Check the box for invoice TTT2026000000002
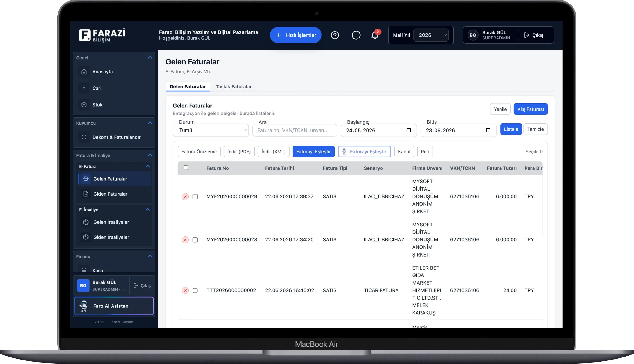Screen dimensions: 634x364 [195, 290]
